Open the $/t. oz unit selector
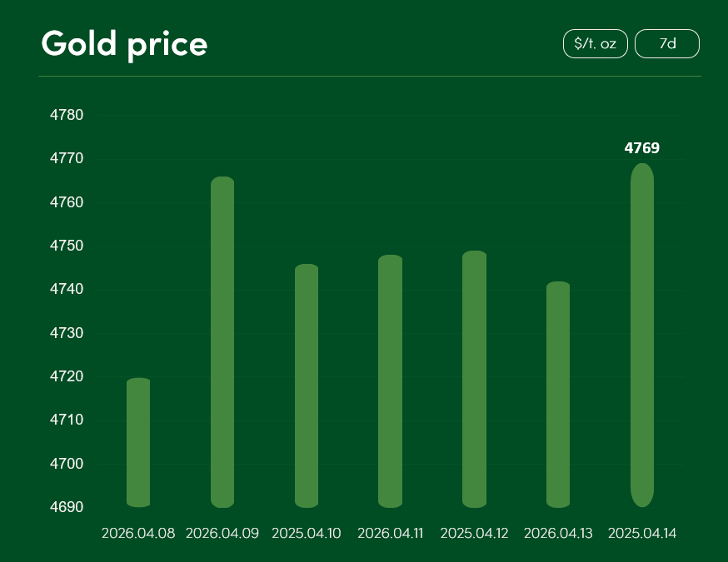 point(595,44)
